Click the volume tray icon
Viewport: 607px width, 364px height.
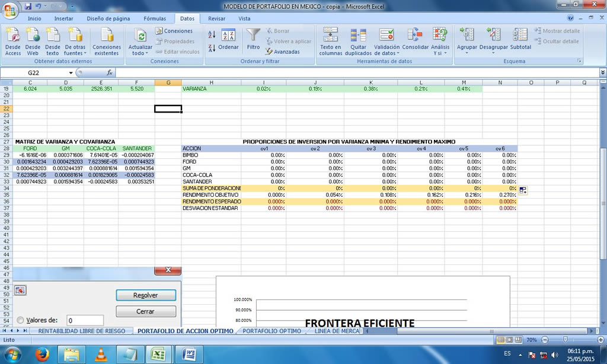tap(555, 355)
